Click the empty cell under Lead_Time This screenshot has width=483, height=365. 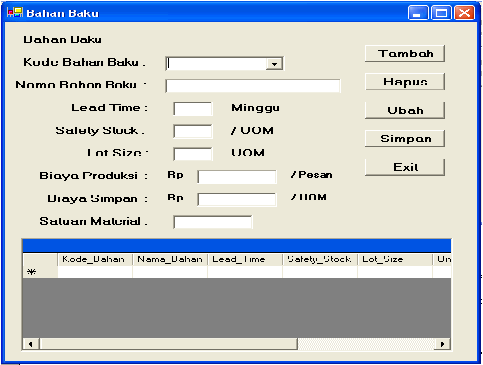tap(245, 272)
